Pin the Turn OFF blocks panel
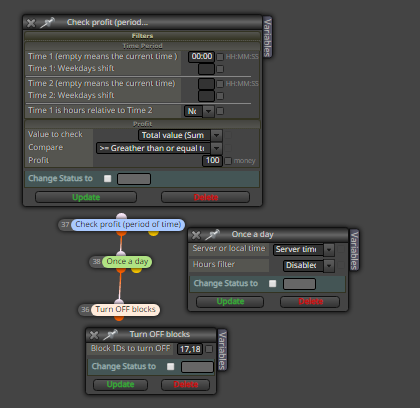Image resolution: width=420 pixels, height=408 pixels. 110,335
